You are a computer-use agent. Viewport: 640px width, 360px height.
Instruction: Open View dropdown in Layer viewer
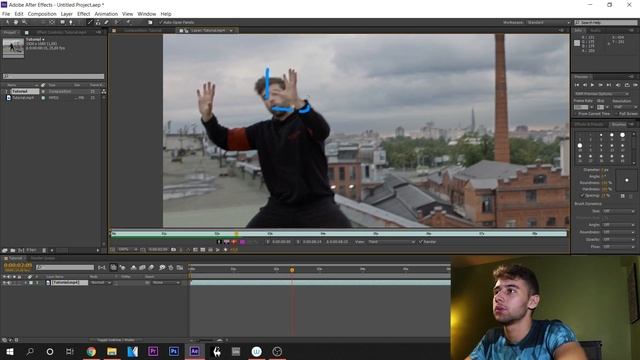[x=391, y=242]
